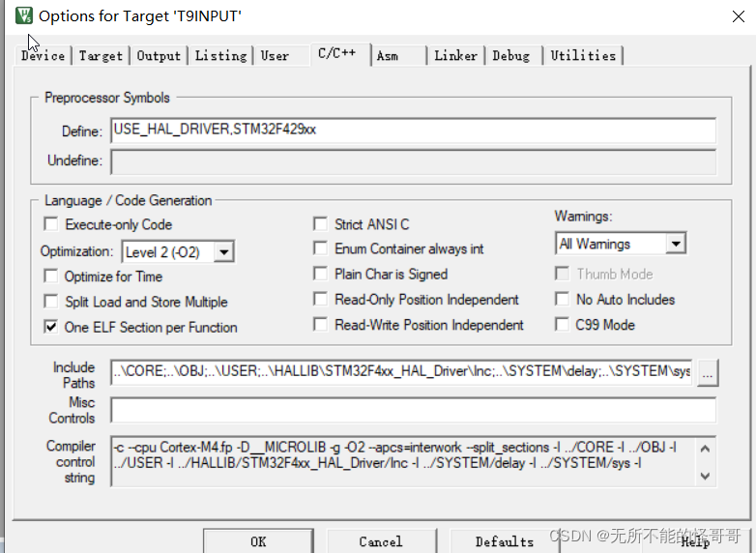Check Plain Char is Signed
This screenshot has height=553, width=756.
tap(320, 274)
